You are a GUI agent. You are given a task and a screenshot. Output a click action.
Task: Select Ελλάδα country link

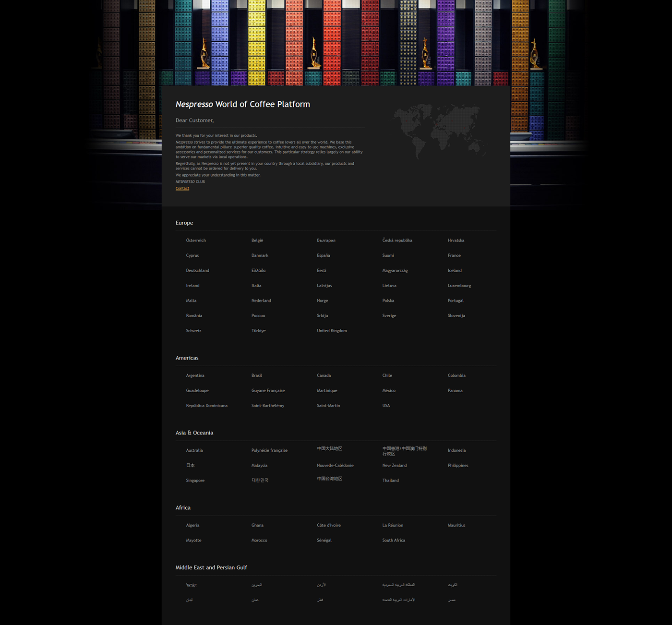click(259, 271)
